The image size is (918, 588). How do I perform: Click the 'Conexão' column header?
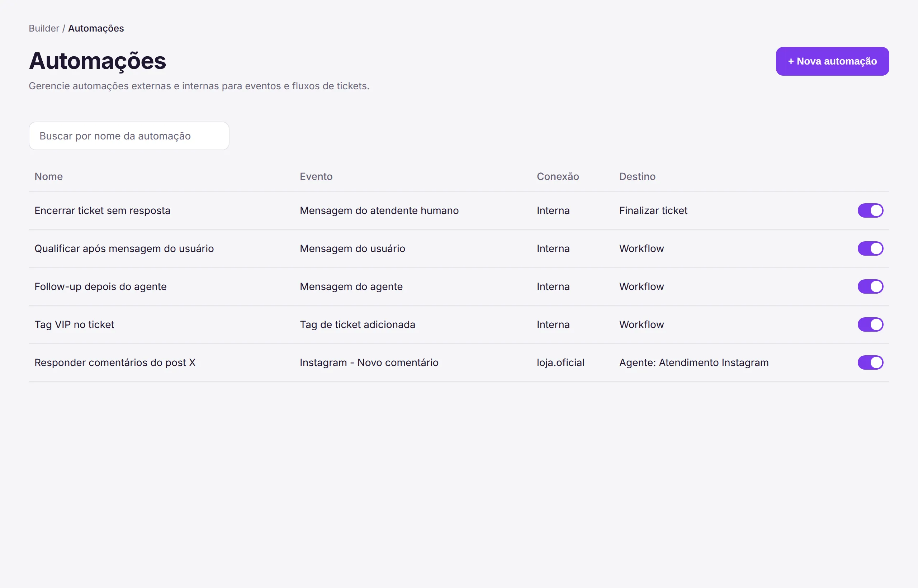coord(558,176)
